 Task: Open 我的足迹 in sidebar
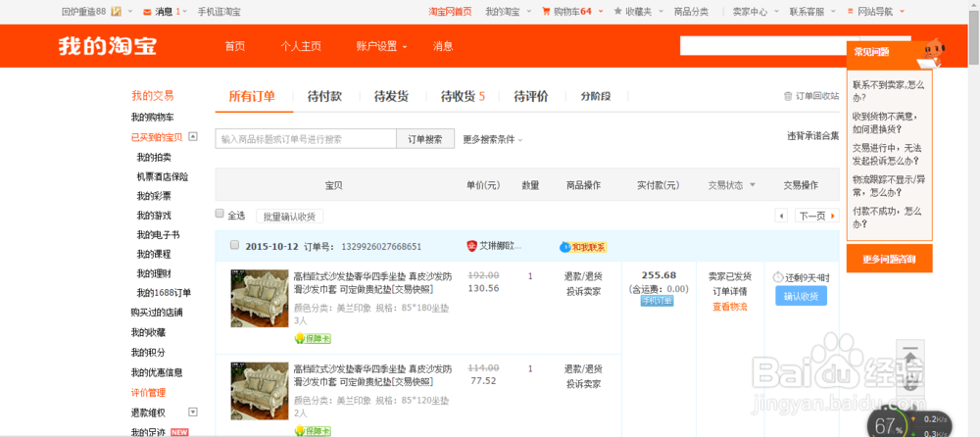coord(148,432)
